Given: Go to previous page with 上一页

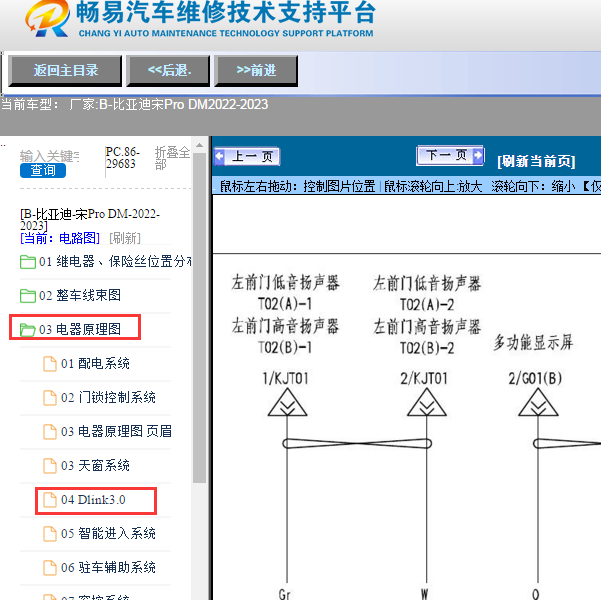Looking at the screenshot, I should 247,156.
